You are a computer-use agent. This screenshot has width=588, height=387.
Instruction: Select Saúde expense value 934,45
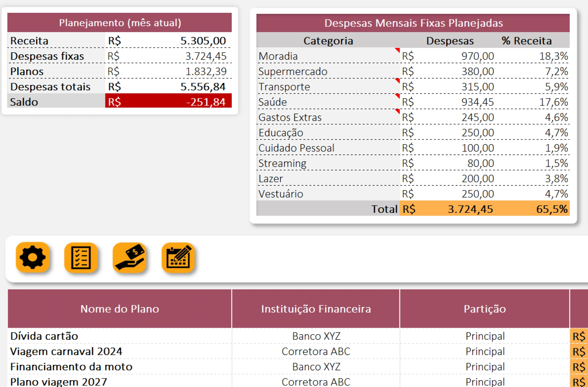click(x=477, y=102)
